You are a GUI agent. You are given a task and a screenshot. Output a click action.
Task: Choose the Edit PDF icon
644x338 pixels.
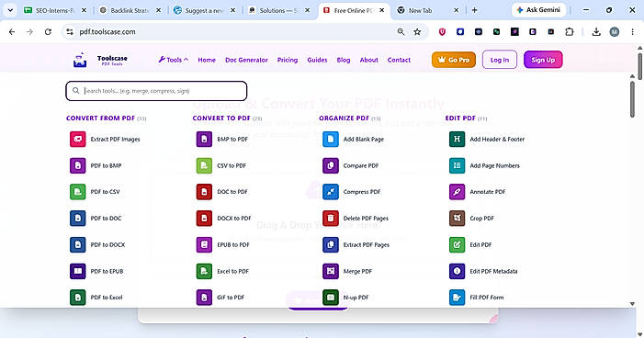[x=458, y=244]
